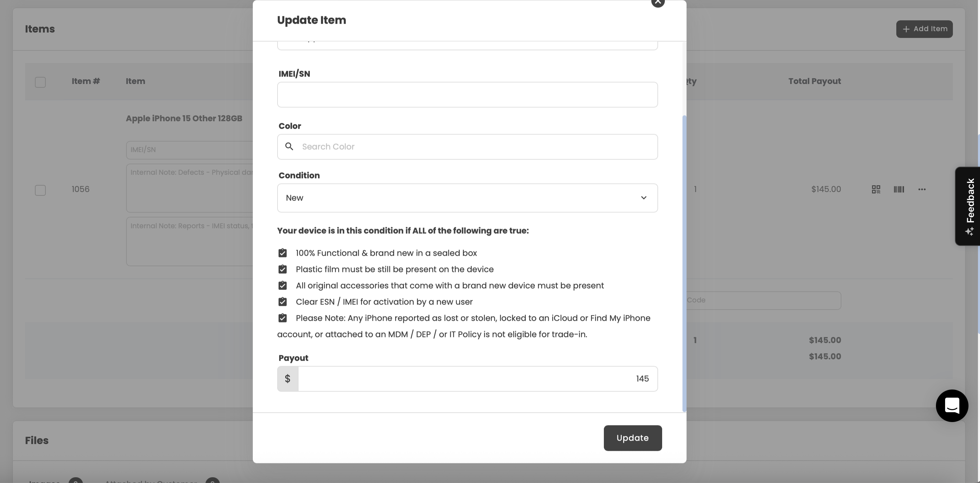
Task: Click the search magnifier in Color field
Action: [x=289, y=147]
